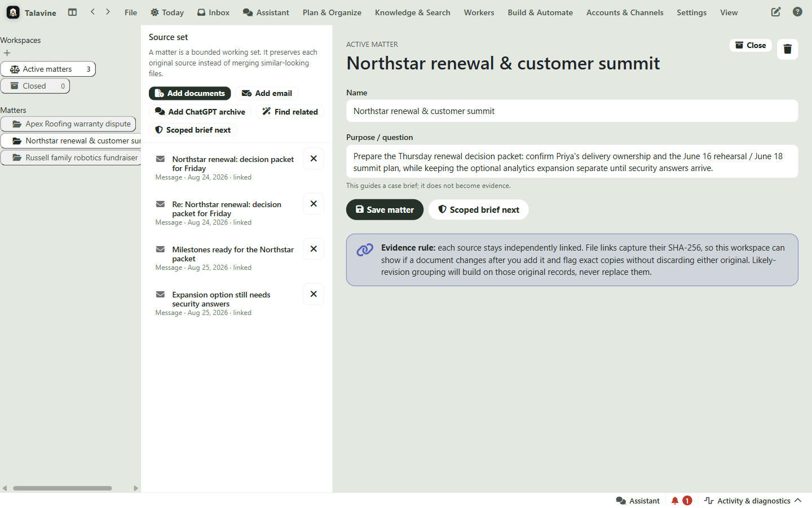Select the Active matters workspace
The image size is (812, 508).
coord(48,69)
